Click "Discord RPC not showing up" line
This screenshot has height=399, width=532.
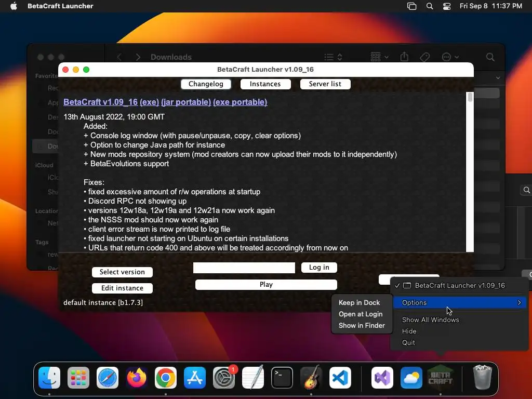(135, 201)
